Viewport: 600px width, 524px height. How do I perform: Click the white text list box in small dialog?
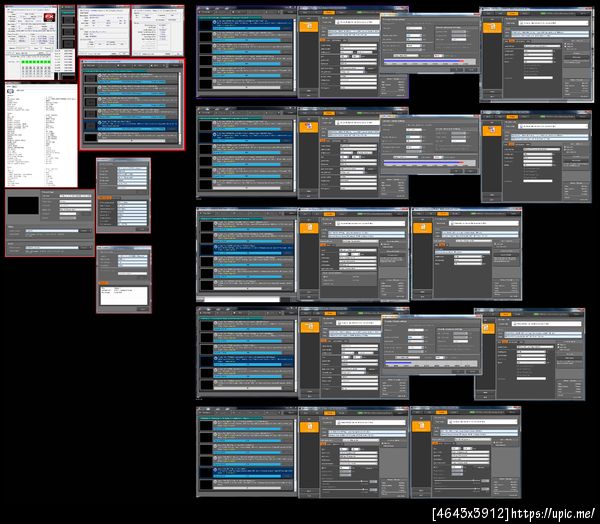(124, 296)
